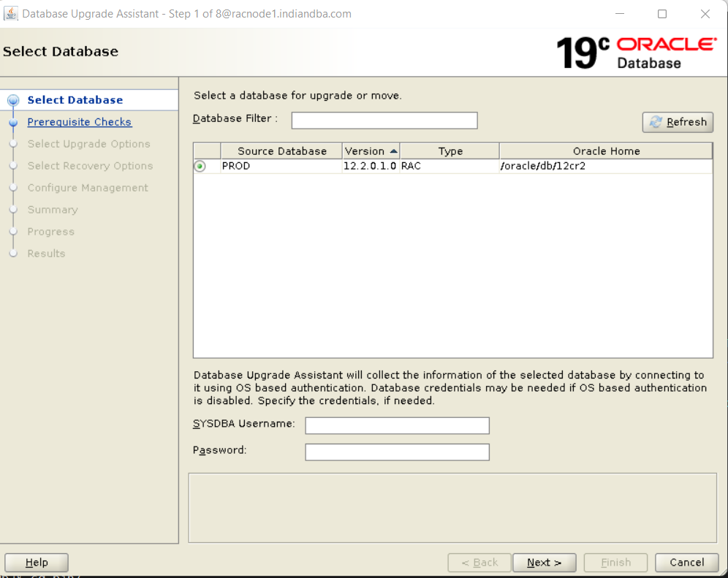Click the /oracle/db/12cr2 path cell
The width and height of the screenshot is (728, 578).
606,166
